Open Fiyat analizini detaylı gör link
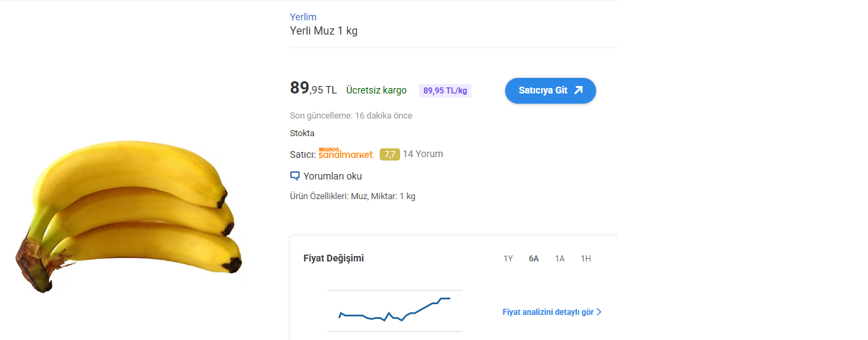Viewport: 868px width, 340px height. (x=548, y=312)
